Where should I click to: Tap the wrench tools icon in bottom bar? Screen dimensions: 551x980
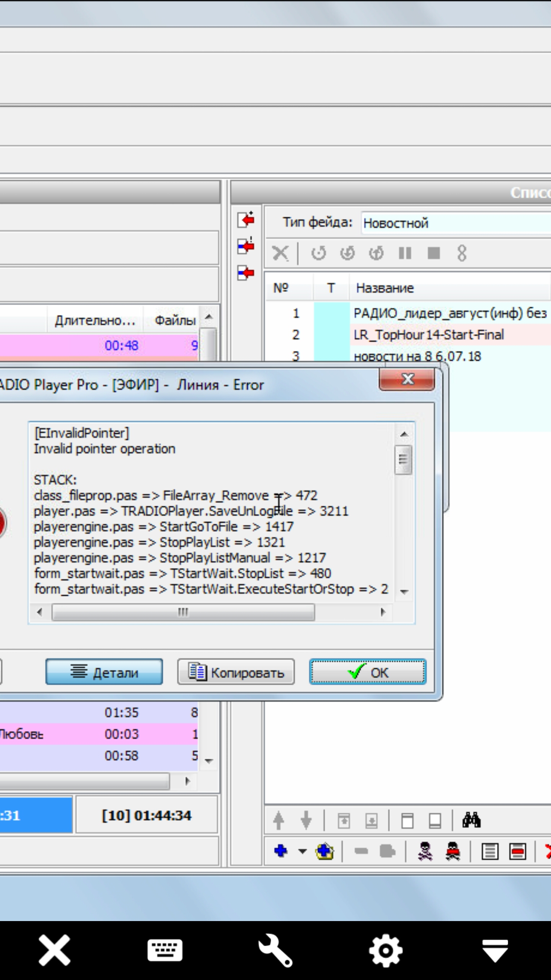(x=275, y=950)
